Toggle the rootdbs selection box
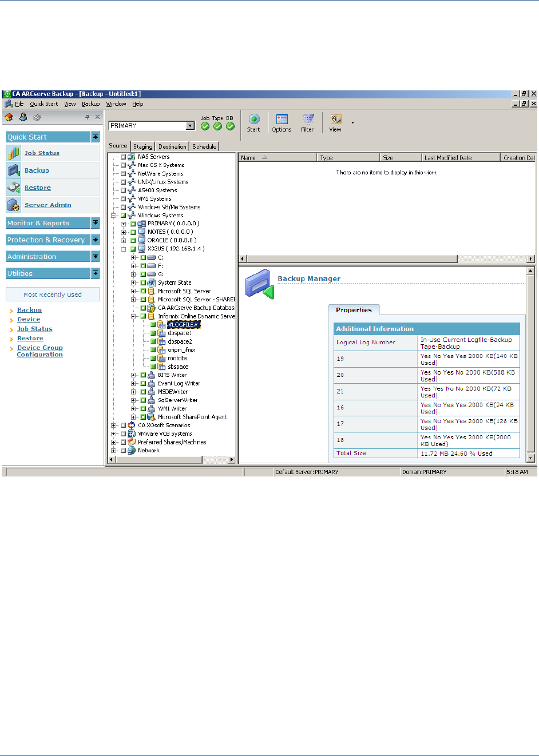Image resolution: width=539 pixels, height=756 pixels. click(153, 359)
